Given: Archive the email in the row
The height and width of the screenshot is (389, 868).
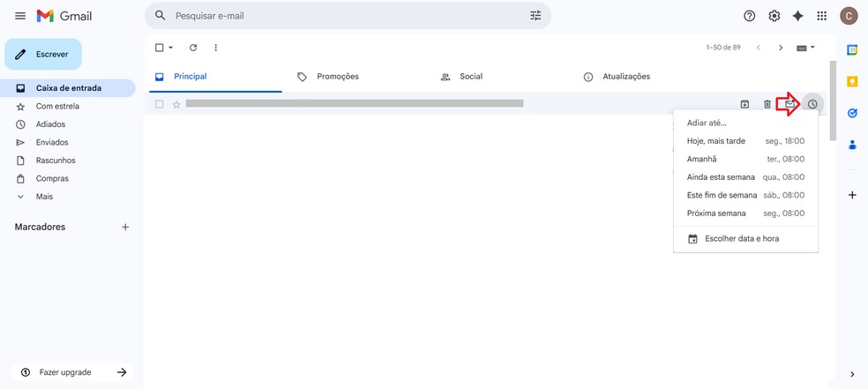Looking at the screenshot, I should [x=745, y=104].
